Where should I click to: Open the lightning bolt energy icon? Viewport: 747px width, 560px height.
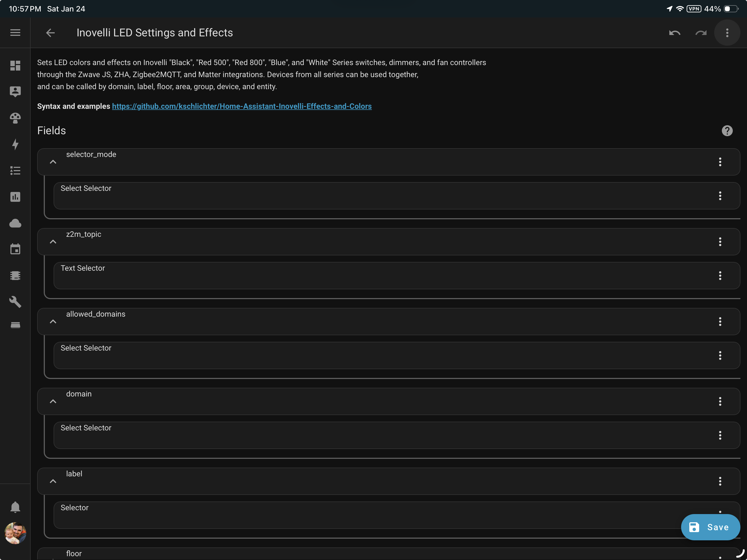tap(15, 144)
